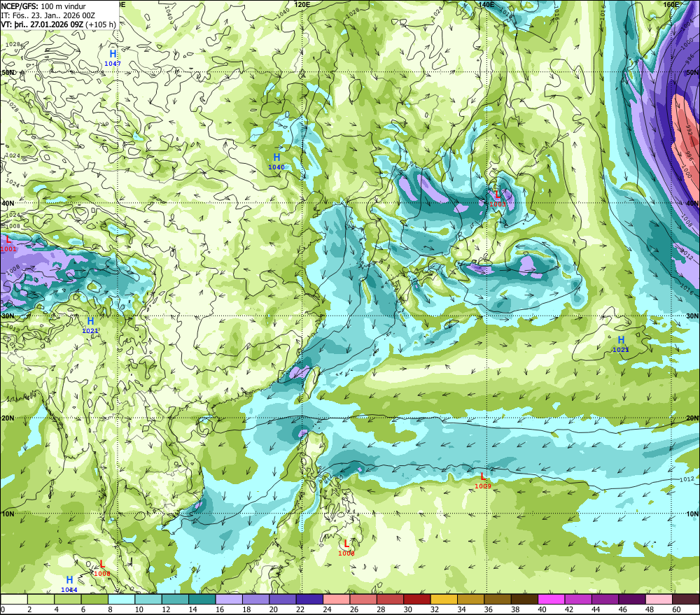Screen dimensions: 700x615
Task: Click the legend scale number '0'
Action: (3, 609)
